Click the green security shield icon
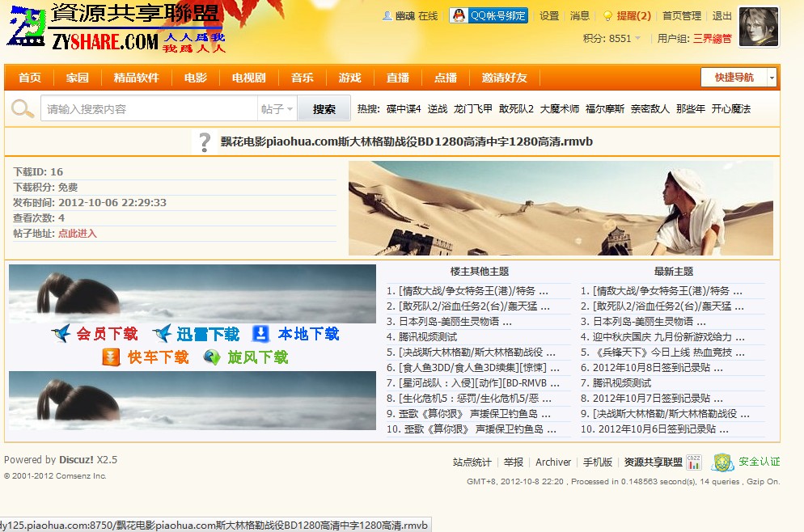 coord(722,462)
